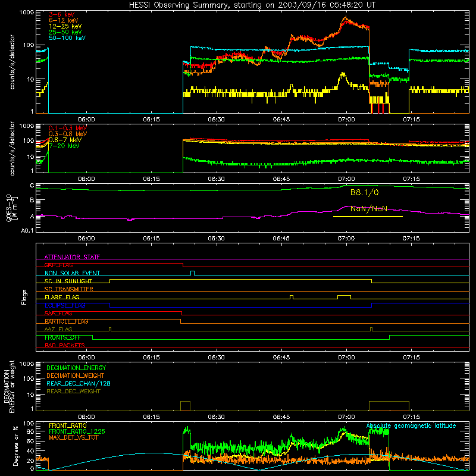The image size is (476, 476).
Task: Click the REAR_DEC_WEIGHT legend label
Action: (73, 392)
